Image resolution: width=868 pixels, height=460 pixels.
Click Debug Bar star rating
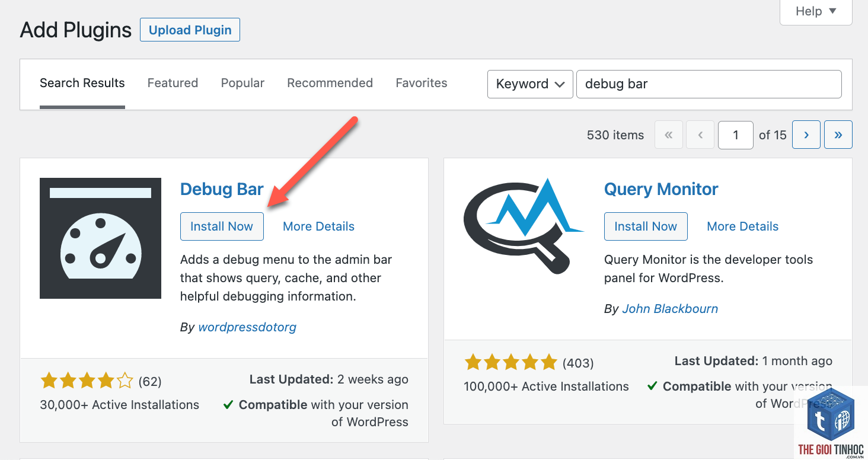click(x=87, y=381)
